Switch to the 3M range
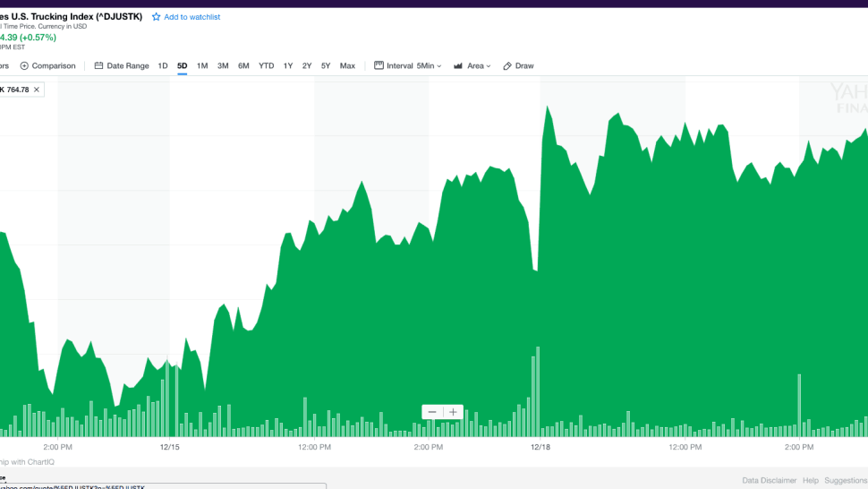The width and height of the screenshot is (868, 489). (x=223, y=65)
